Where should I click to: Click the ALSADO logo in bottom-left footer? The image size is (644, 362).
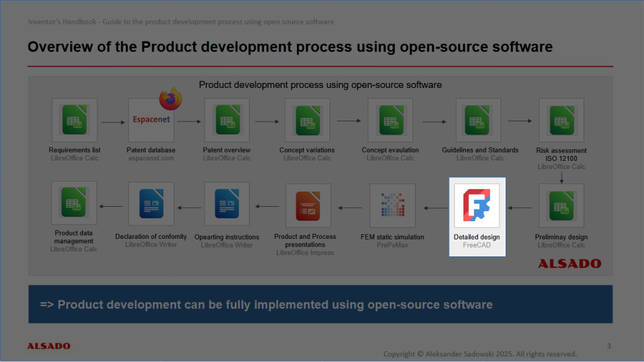[x=48, y=346]
